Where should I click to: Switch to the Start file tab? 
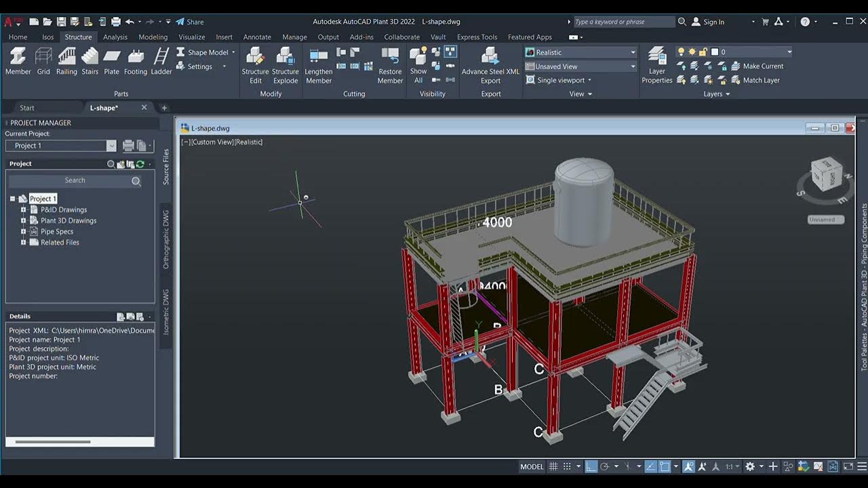[x=27, y=108]
